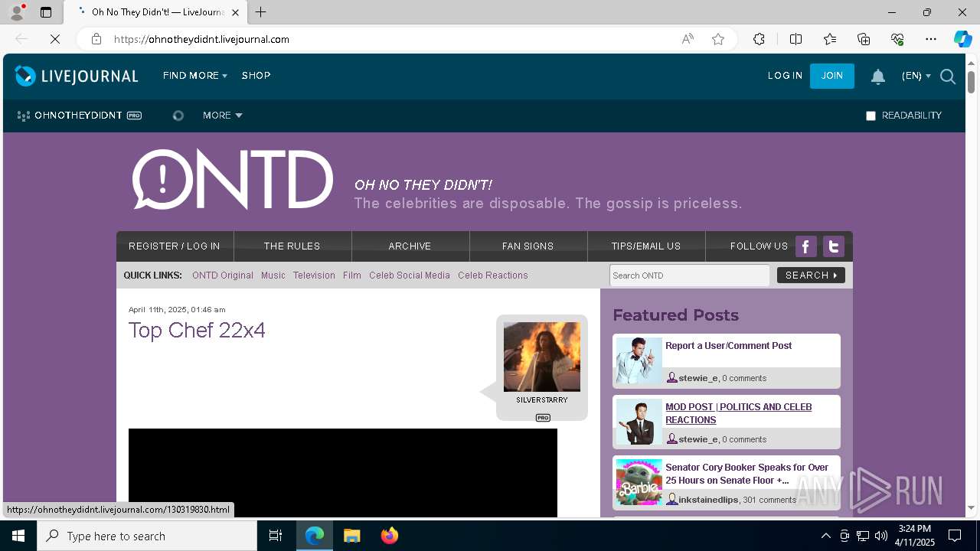The width and height of the screenshot is (980, 551).
Task: Open Celeb Reactions quick link
Action: pos(493,275)
